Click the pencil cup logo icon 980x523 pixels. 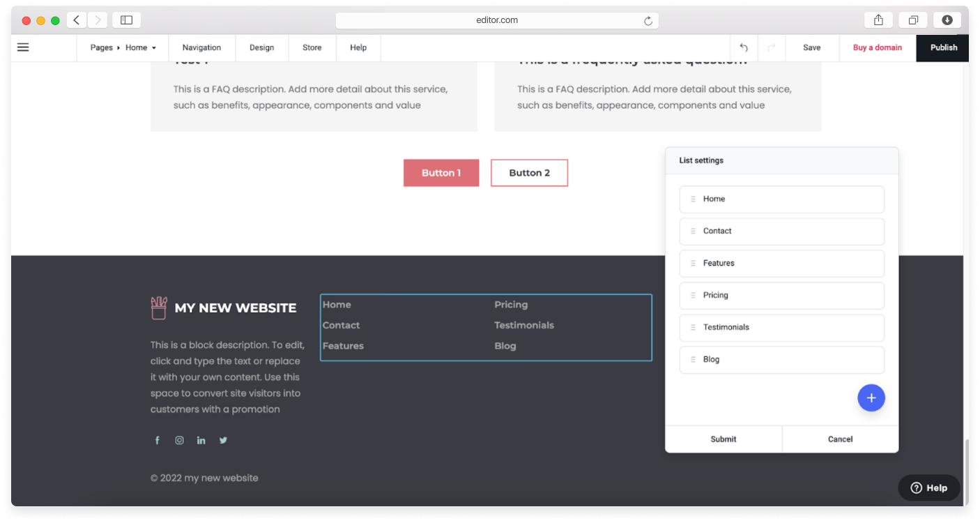159,308
